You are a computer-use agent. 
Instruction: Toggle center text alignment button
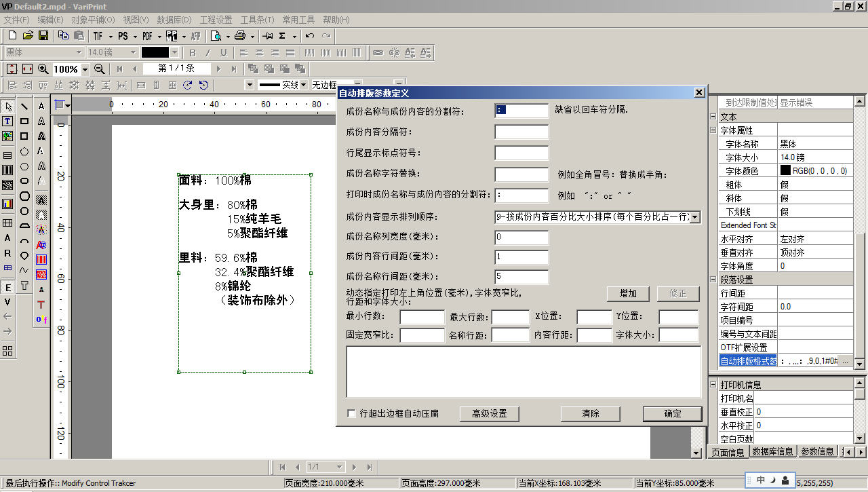tap(258, 52)
